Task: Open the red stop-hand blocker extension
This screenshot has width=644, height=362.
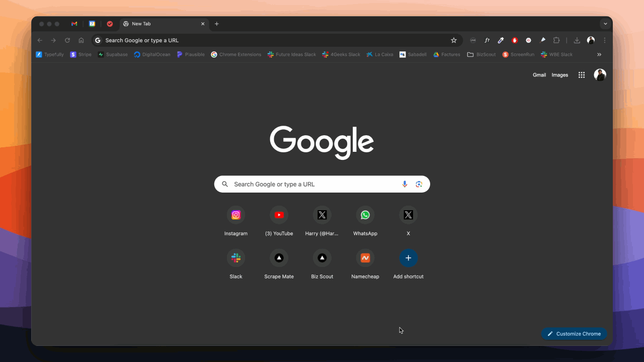Action: [515, 40]
